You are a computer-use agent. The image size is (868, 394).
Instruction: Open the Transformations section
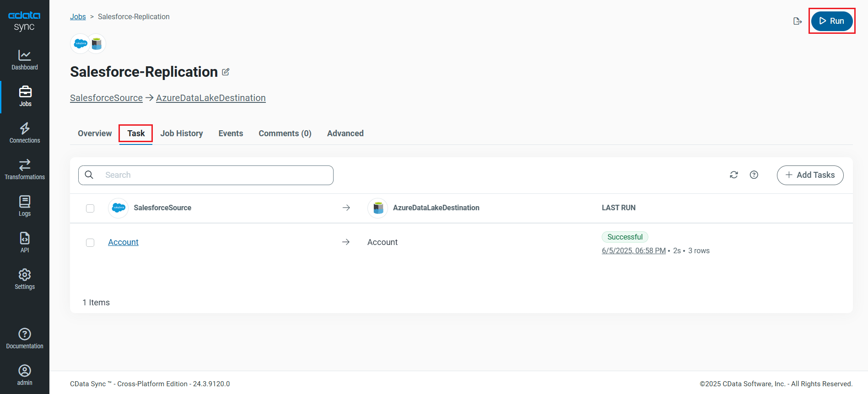coord(25,170)
